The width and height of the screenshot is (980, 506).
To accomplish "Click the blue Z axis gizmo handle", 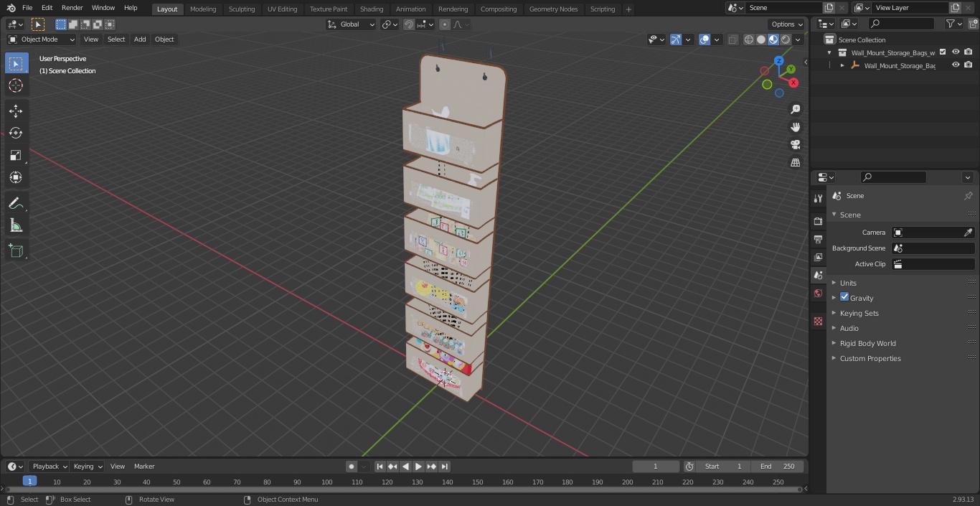I will pos(778,61).
